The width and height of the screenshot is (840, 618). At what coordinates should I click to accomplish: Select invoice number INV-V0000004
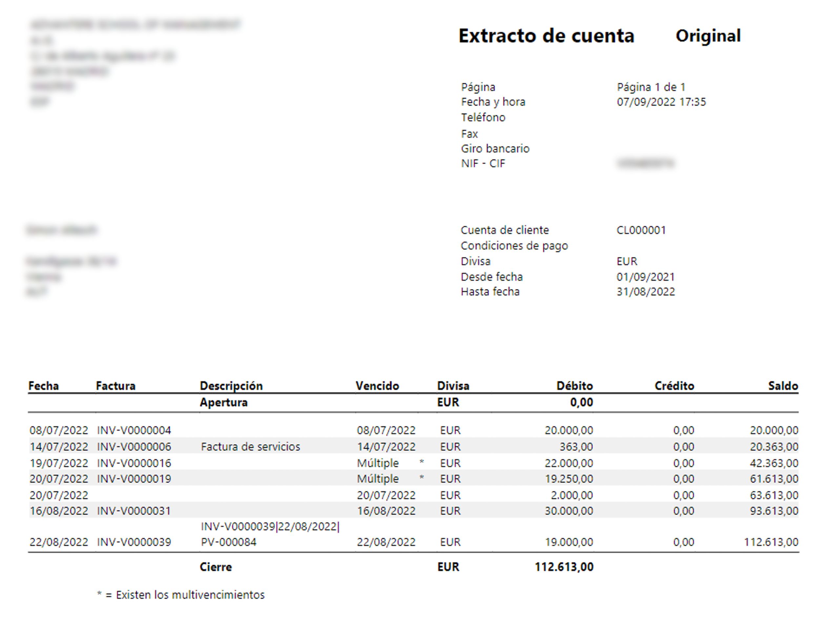[134, 430]
